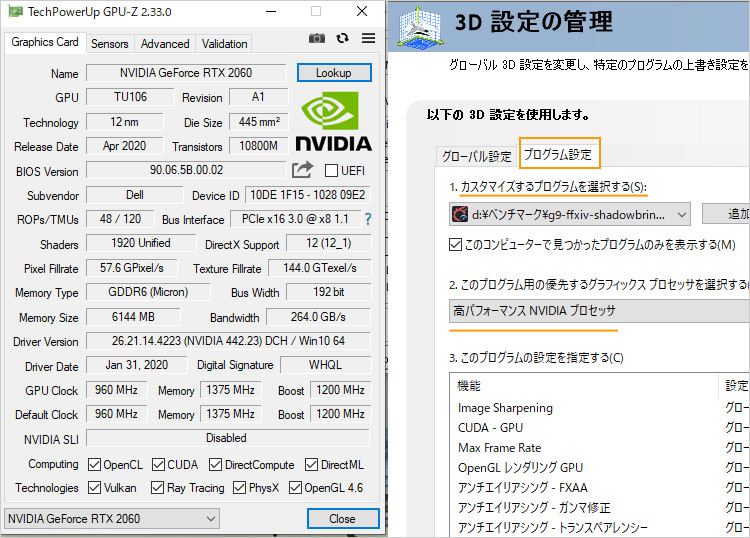Click the Device ID value 10DE 1F15
The height and width of the screenshot is (538, 750).
point(308,195)
